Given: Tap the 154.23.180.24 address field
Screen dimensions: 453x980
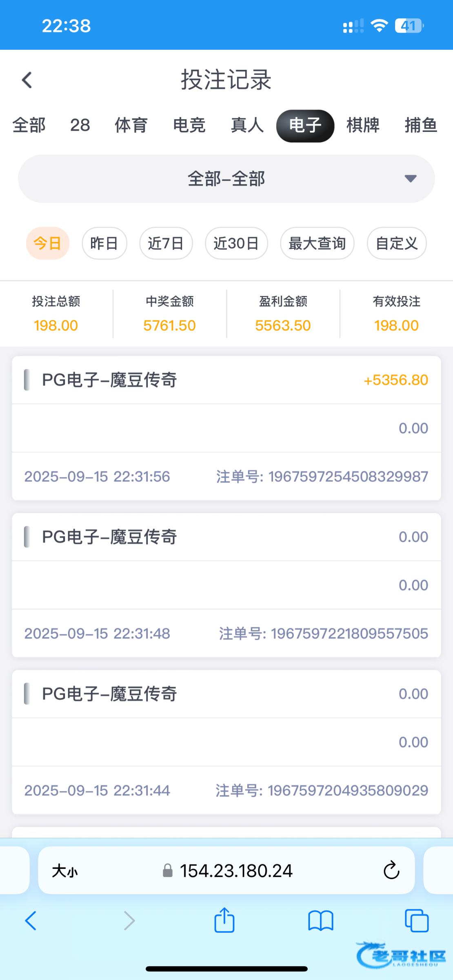Looking at the screenshot, I should coord(236,871).
